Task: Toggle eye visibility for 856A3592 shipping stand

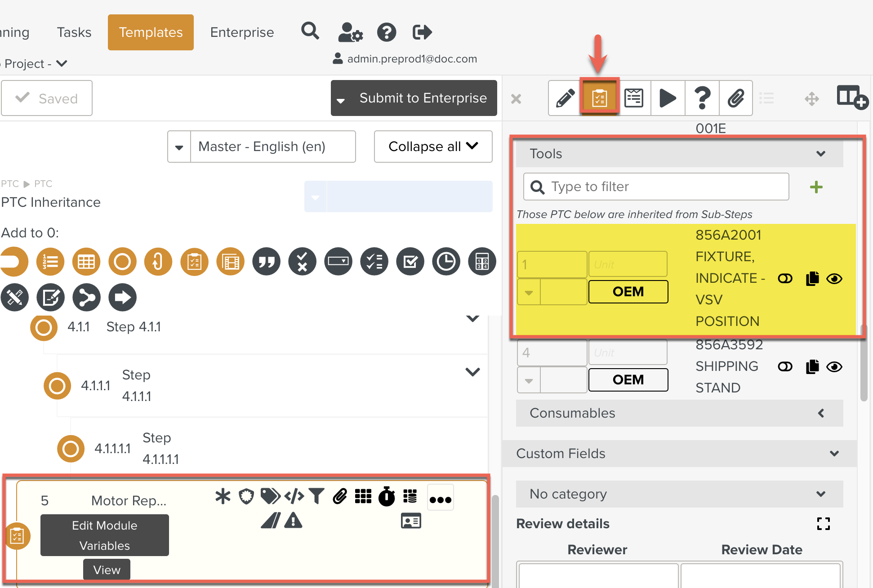Action: 834,367
